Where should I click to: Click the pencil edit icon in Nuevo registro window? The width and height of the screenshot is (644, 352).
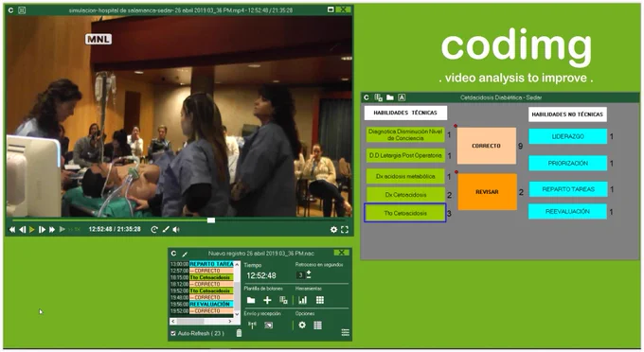click(185, 254)
